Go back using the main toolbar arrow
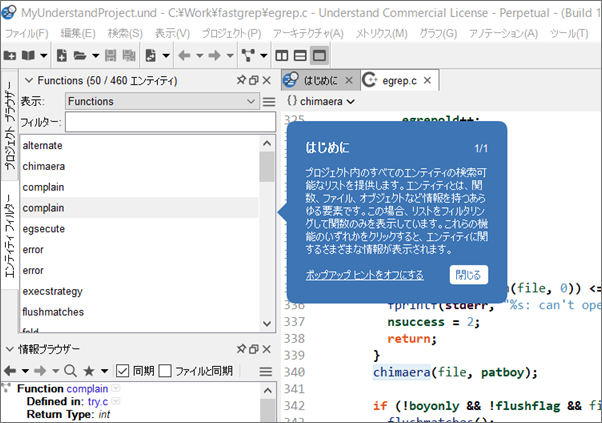 (185, 56)
